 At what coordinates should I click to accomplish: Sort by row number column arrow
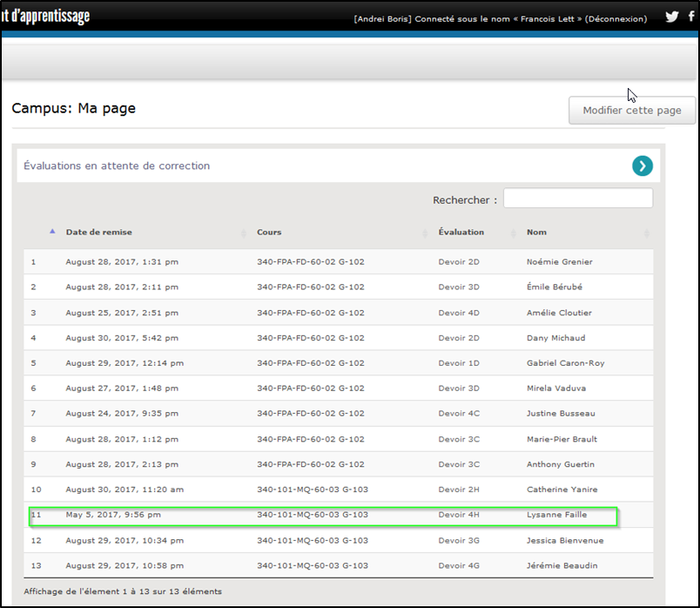(52, 232)
